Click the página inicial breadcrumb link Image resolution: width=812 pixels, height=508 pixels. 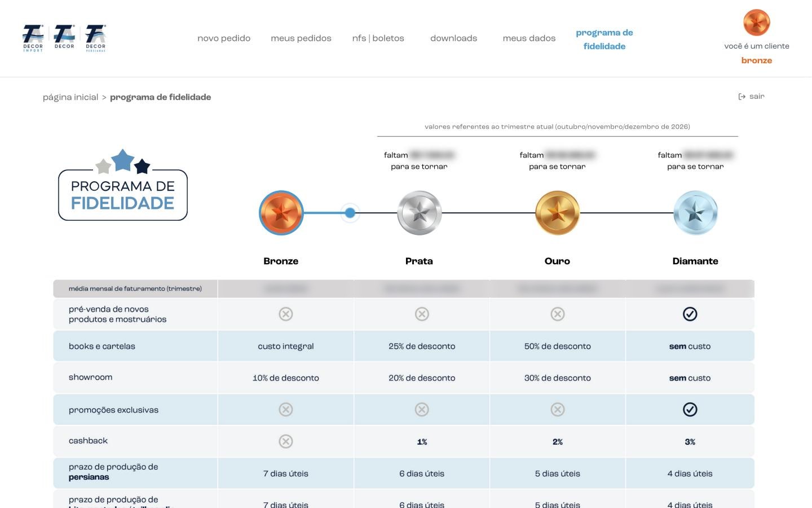click(x=70, y=97)
